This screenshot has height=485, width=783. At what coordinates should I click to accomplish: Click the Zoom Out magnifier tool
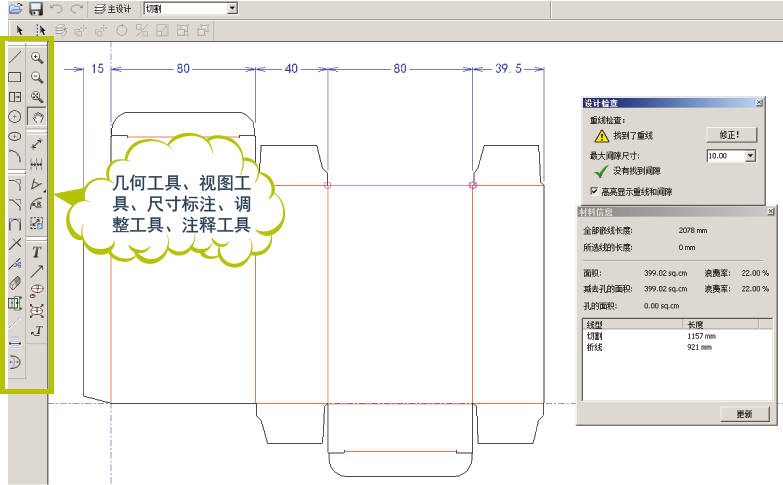37,77
